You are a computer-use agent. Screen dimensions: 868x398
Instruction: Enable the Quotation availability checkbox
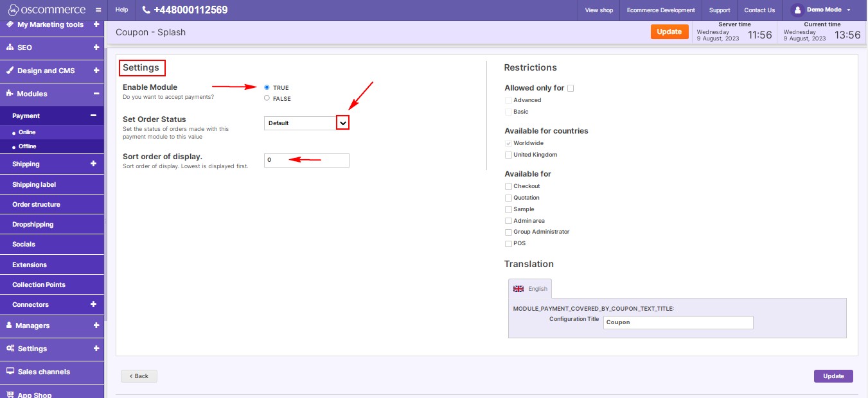[x=508, y=198]
